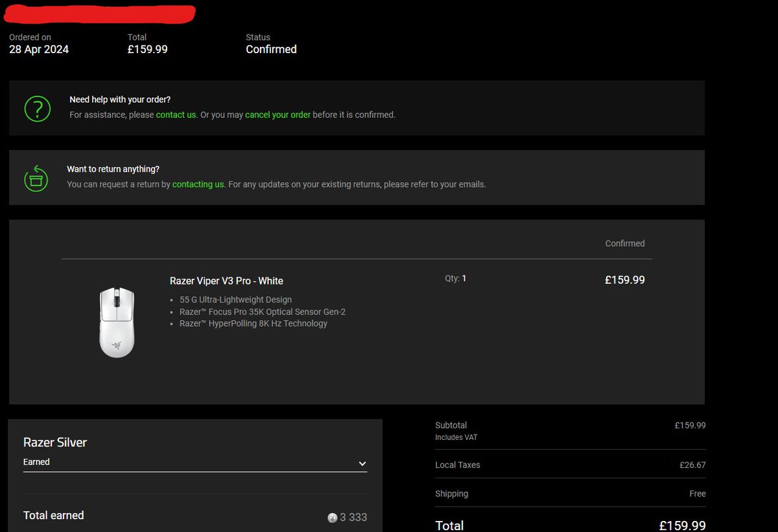Click the shipping value 'Free'
Viewport: 778px width, 532px height.
[x=698, y=494]
